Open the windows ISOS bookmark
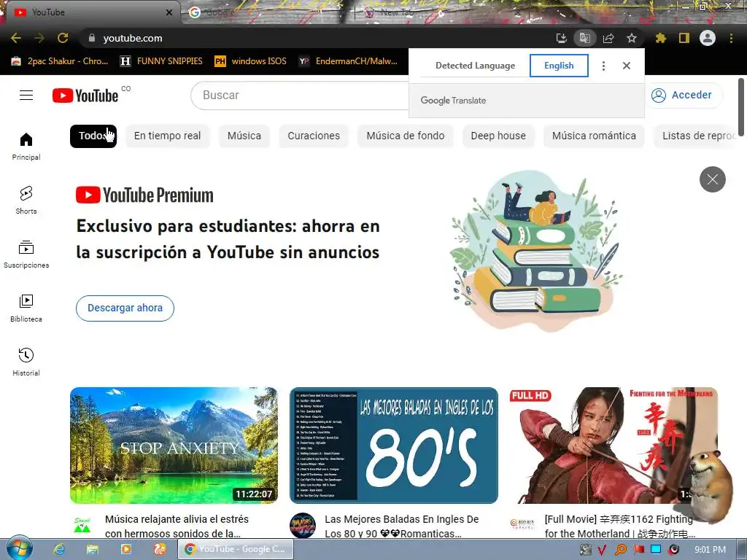Image resolution: width=747 pixels, height=560 pixels. (251, 61)
